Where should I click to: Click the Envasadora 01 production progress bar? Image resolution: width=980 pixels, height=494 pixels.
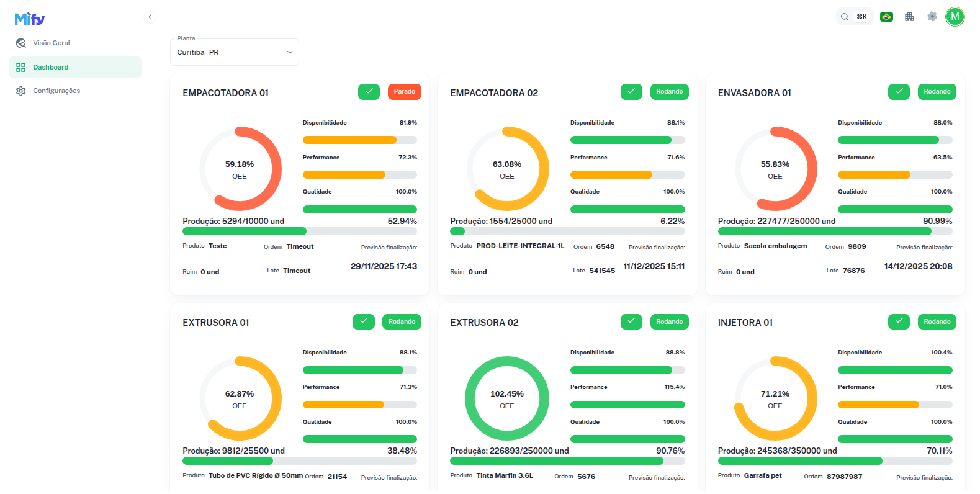(x=835, y=231)
